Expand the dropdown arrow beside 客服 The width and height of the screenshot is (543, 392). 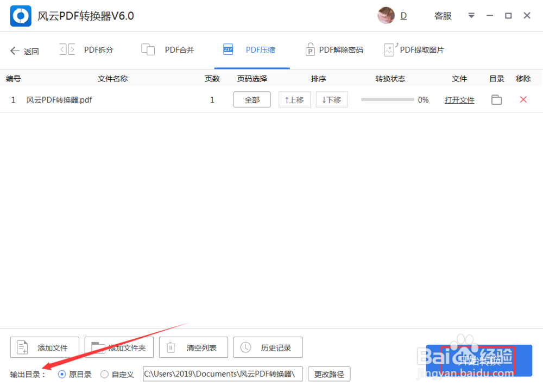click(x=471, y=16)
